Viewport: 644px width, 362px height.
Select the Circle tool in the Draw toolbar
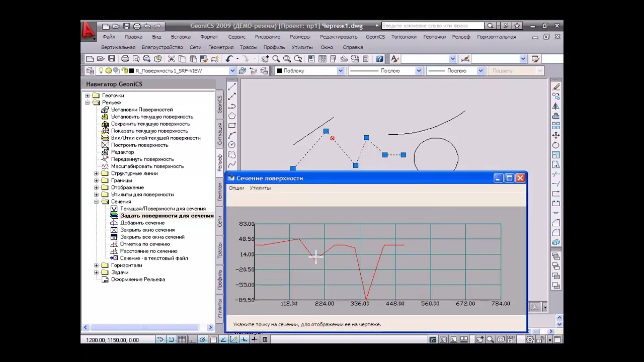click(x=232, y=145)
